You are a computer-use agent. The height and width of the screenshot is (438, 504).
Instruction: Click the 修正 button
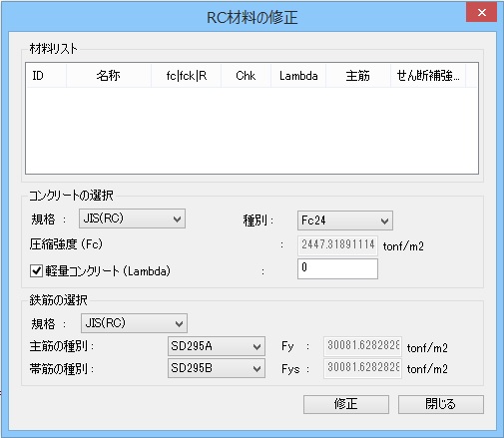(x=346, y=404)
